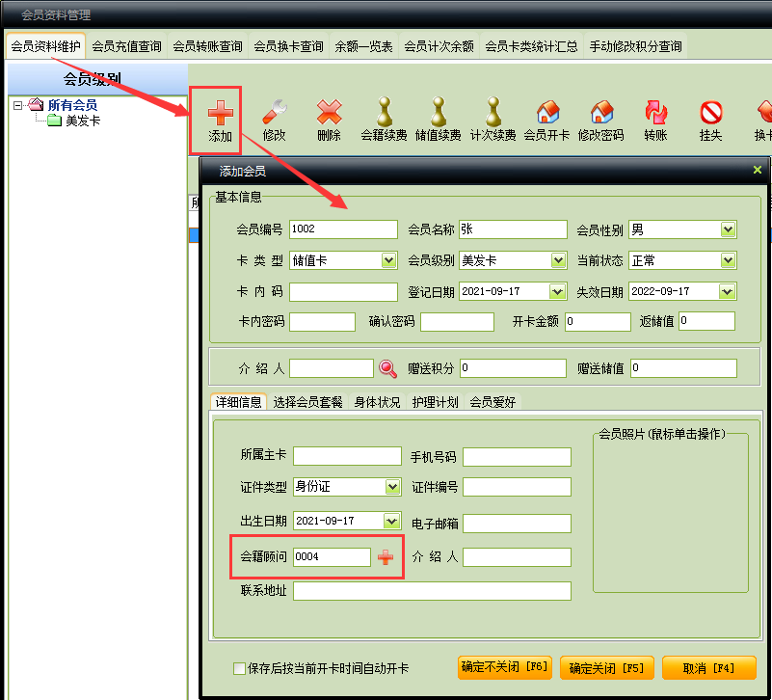Close the 添加会员 dialog with the X

click(x=758, y=170)
